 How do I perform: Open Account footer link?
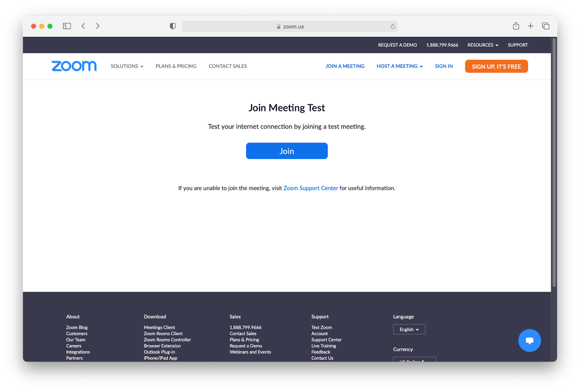click(x=319, y=334)
